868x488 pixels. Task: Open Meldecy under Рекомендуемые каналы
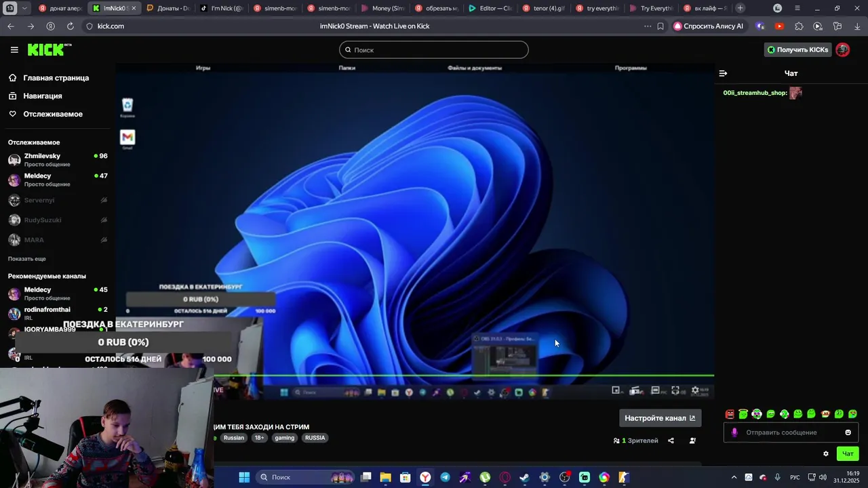tap(58, 293)
